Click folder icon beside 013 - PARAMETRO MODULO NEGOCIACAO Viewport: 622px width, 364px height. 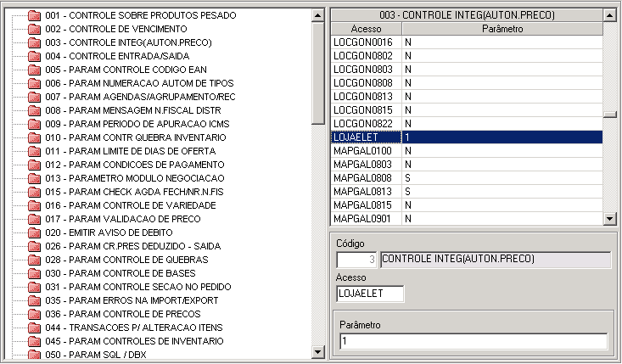[34, 178]
